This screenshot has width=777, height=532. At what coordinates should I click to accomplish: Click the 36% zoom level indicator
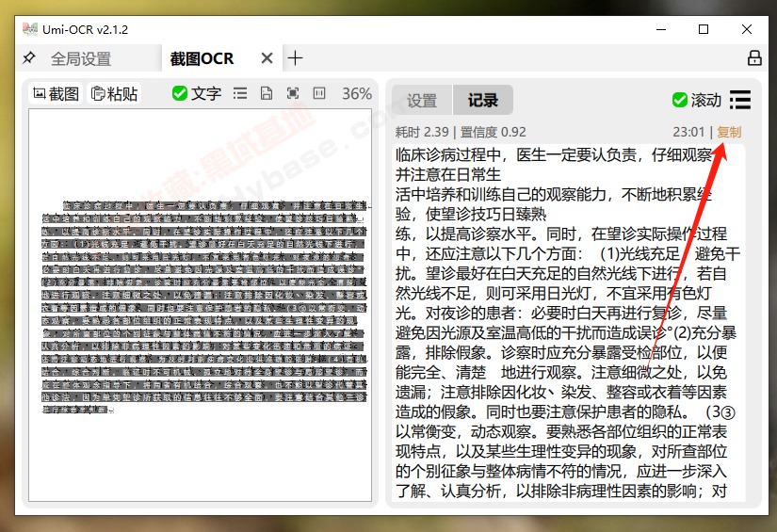tap(356, 93)
